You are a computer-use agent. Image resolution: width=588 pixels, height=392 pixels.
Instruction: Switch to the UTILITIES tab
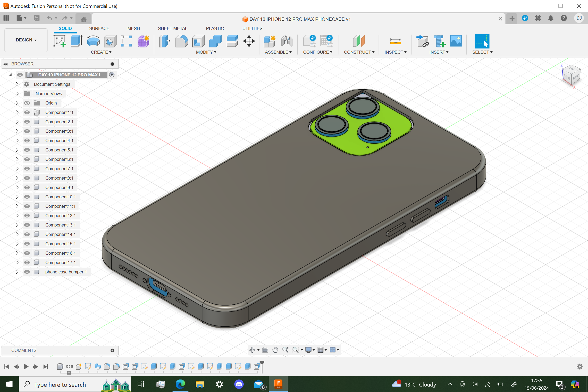(x=252, y=28)
